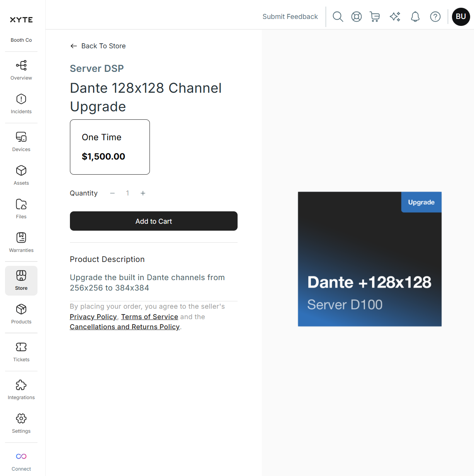Click the Product Description heading
This screenshot has width=474, height=476.
[107, 259]
